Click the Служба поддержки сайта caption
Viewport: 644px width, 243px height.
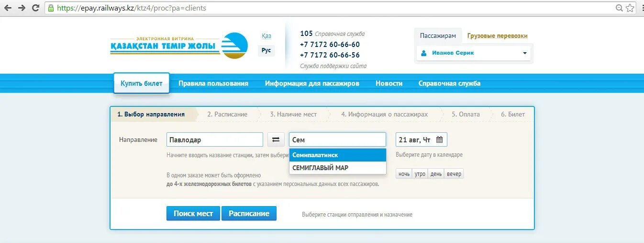tap(333, 66)
